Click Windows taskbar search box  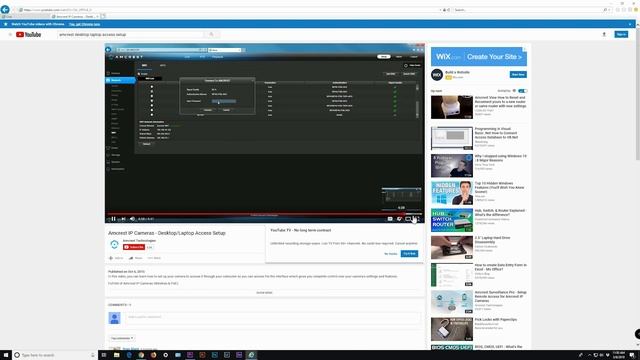coord(55,355)
